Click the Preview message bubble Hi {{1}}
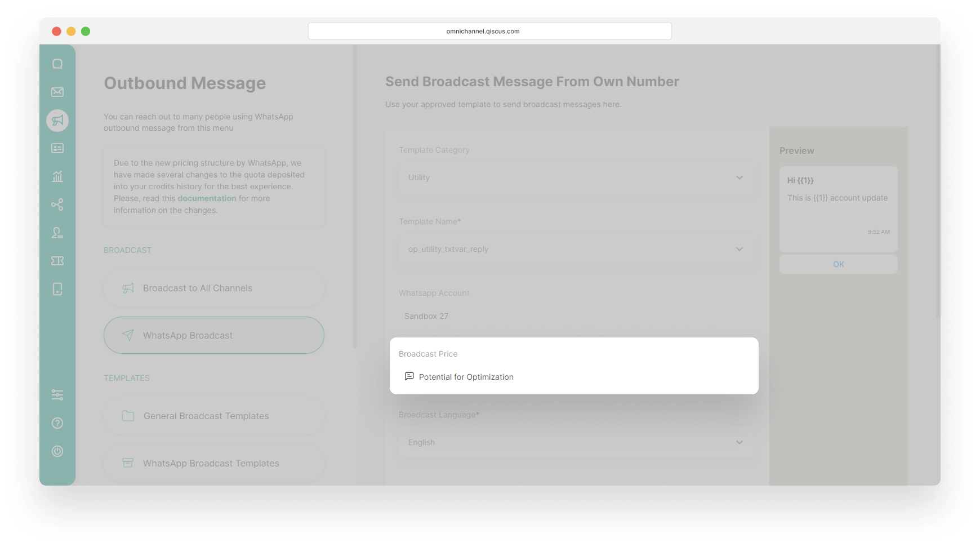 tap(839, 209)
